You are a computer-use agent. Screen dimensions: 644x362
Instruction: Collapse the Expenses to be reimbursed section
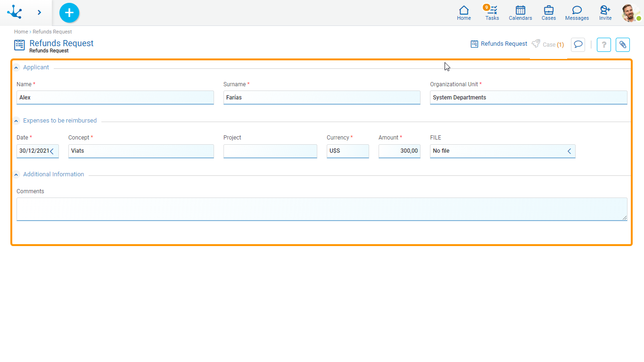pyautogui.click(x=17, y=121)
